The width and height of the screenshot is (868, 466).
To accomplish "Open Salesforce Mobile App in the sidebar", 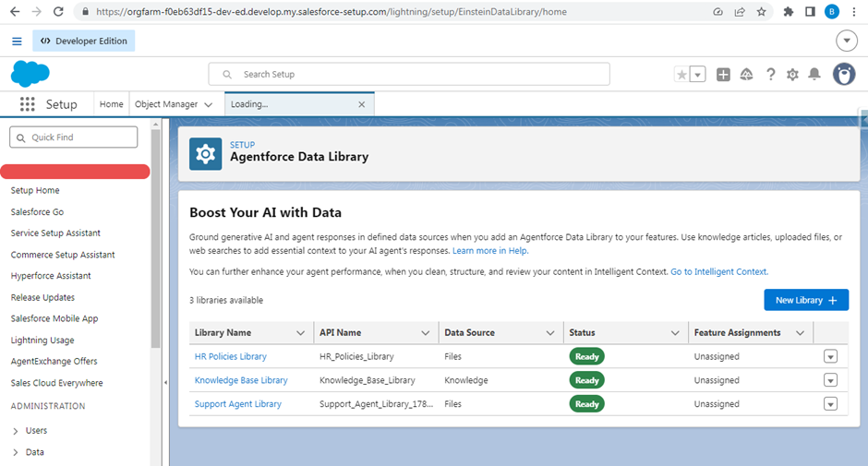I will point(54,318).
